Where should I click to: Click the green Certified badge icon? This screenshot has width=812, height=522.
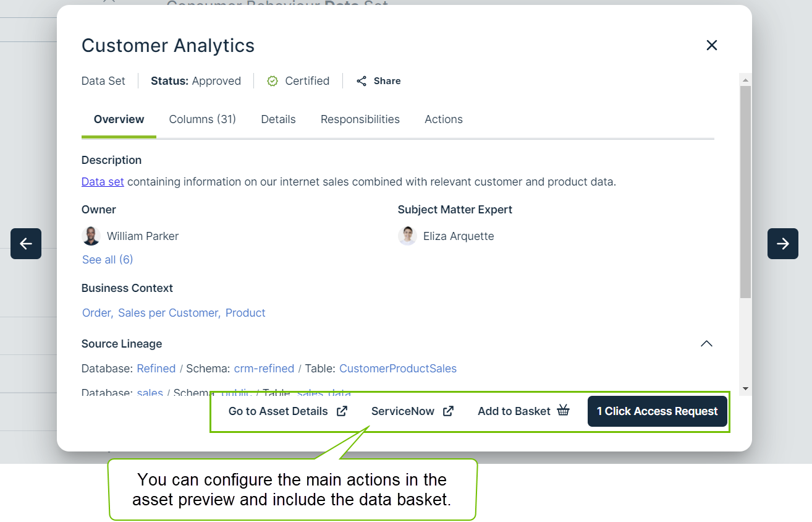[273, 81]
